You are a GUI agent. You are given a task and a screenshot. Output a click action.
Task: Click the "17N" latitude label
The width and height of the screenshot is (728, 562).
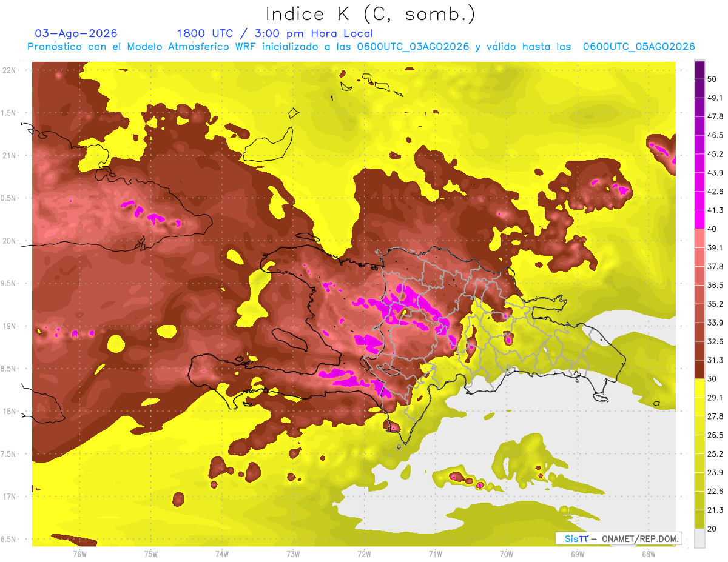(10, 497)
